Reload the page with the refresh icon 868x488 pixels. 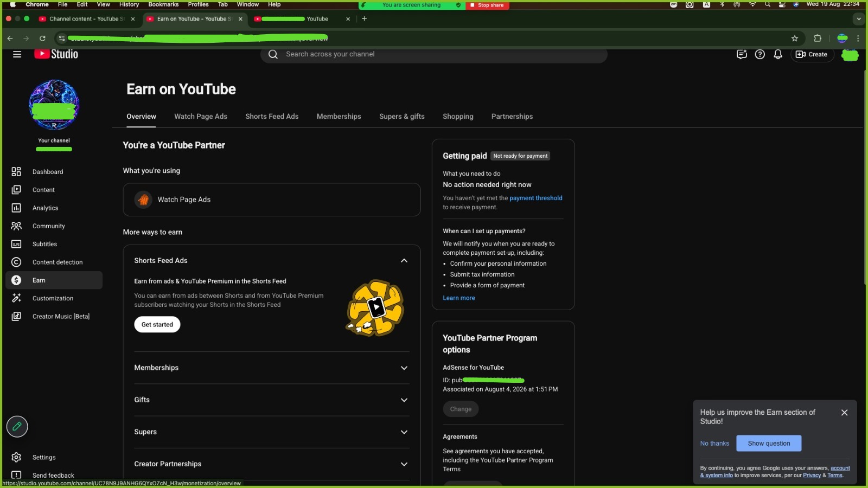42,38
